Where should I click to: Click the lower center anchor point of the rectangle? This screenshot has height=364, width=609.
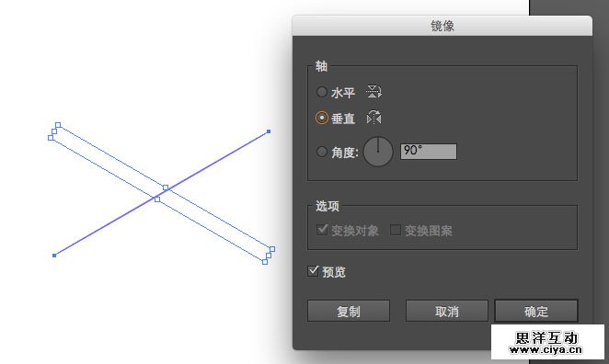click(x=157, y=199)
